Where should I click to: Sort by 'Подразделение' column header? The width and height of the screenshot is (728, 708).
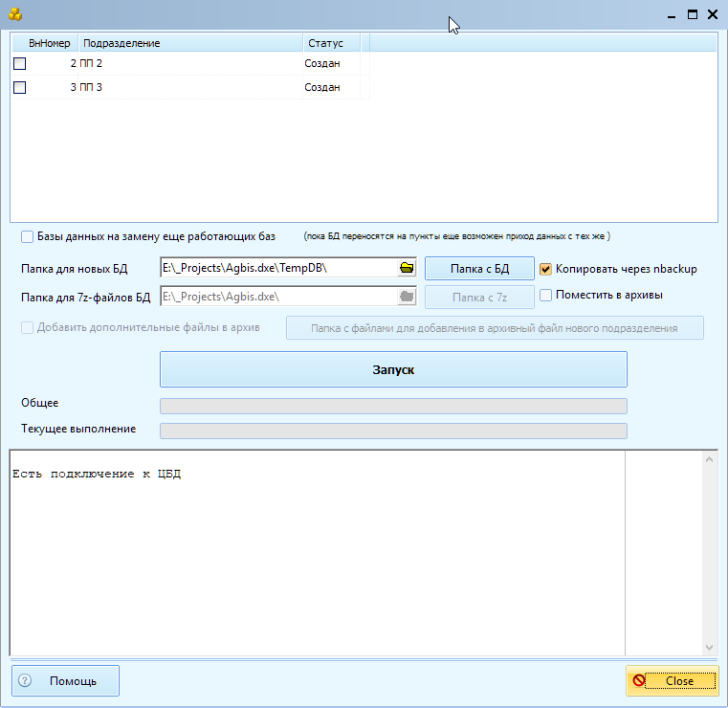pyautogui.click(x=190, y=43)
